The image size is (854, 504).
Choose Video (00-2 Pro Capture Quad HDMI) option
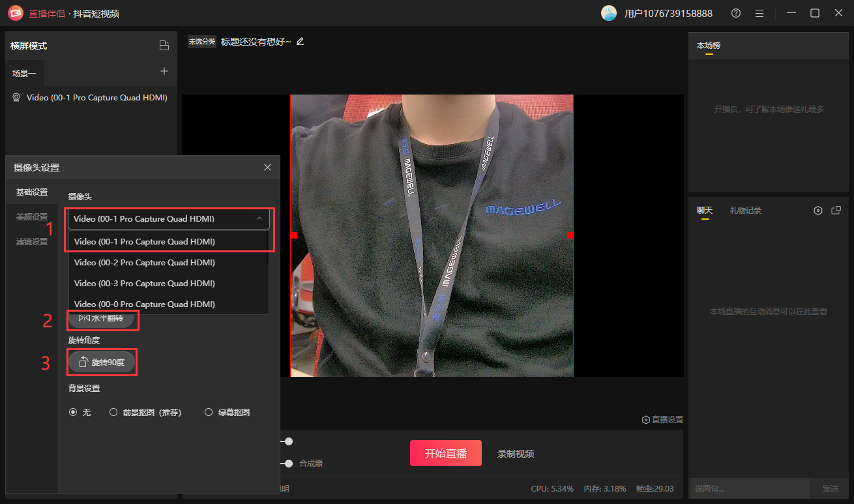pyautogui.click(x=169, y=263)
